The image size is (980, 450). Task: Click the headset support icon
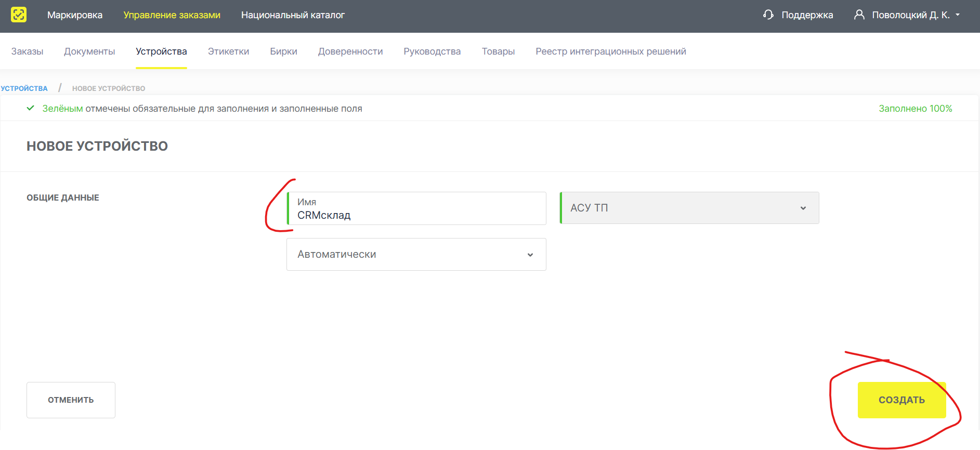click(768, 15)
